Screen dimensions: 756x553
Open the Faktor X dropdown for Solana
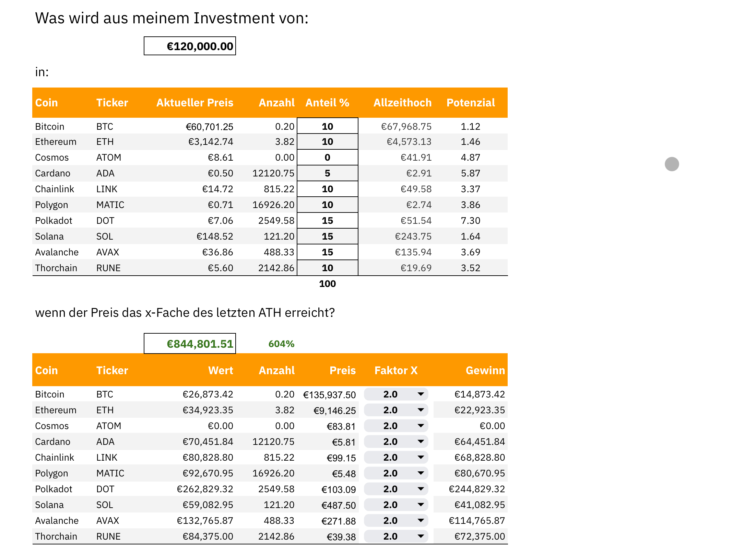396,505
